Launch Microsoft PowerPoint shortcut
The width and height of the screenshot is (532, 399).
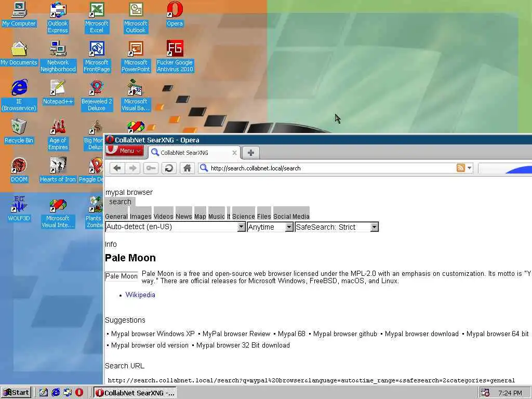(136, 56)
